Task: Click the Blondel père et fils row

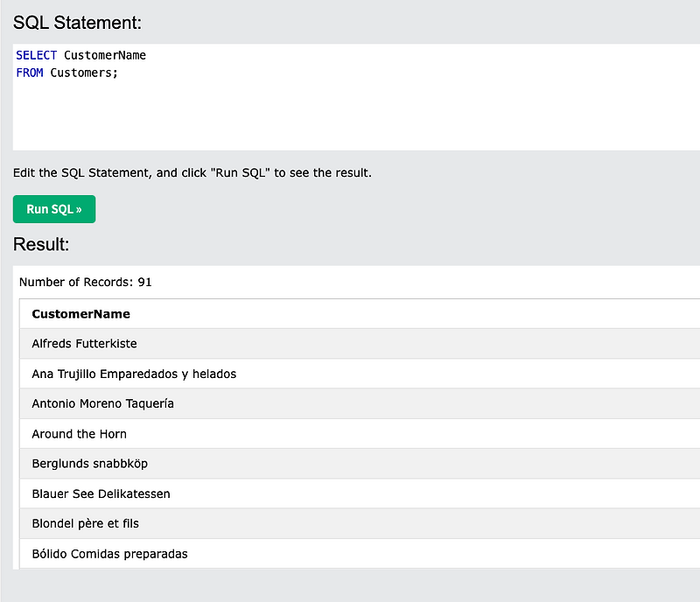Action: point(85,523)
